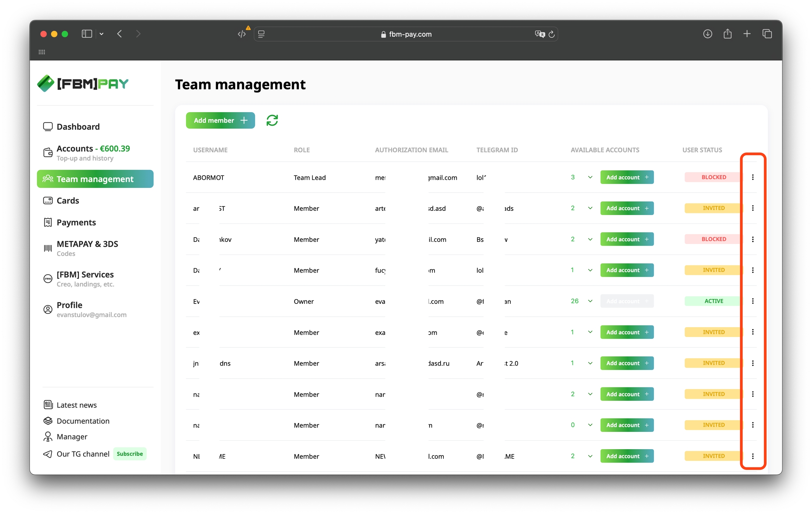Click the Add member button

(220, 121)
